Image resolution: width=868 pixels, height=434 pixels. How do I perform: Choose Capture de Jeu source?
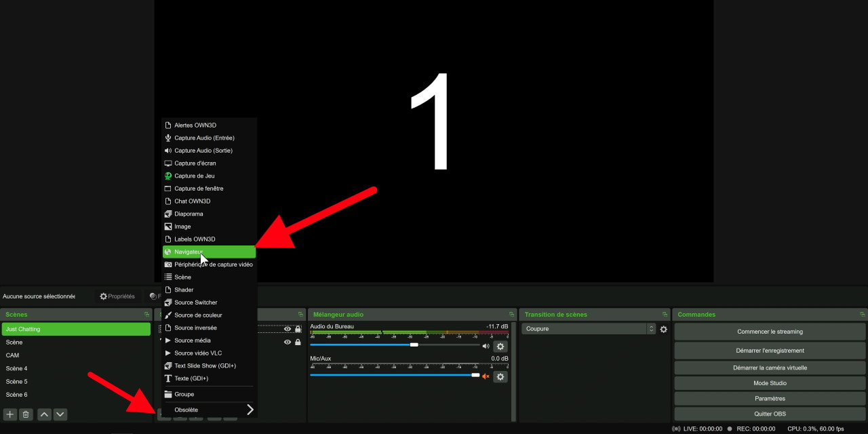coord(209,176)
